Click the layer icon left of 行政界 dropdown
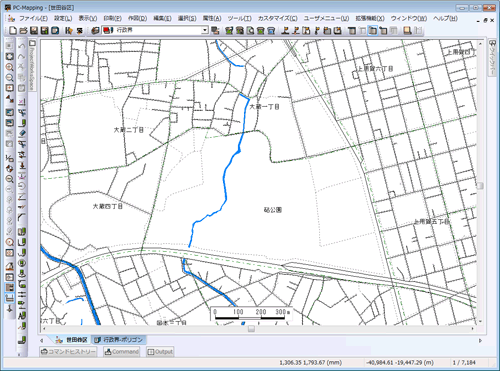The width and height of the screenshot is (500, 371). [x=96, y=31]
